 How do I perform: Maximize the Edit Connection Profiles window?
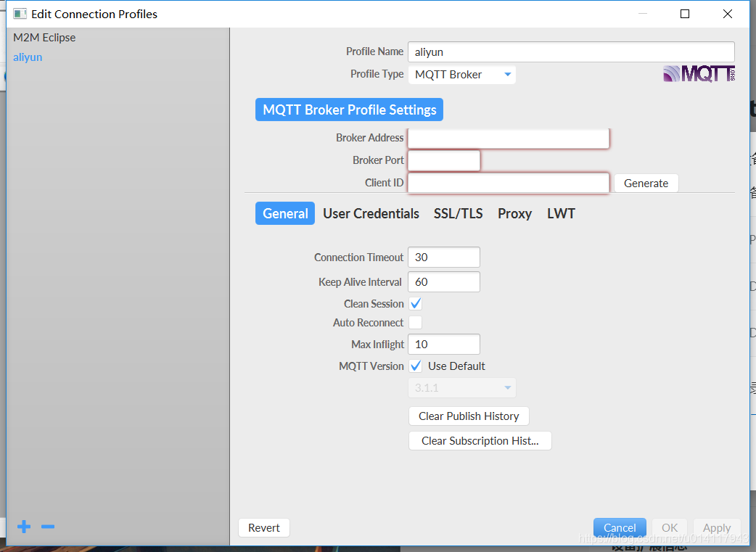coord(685,14)
